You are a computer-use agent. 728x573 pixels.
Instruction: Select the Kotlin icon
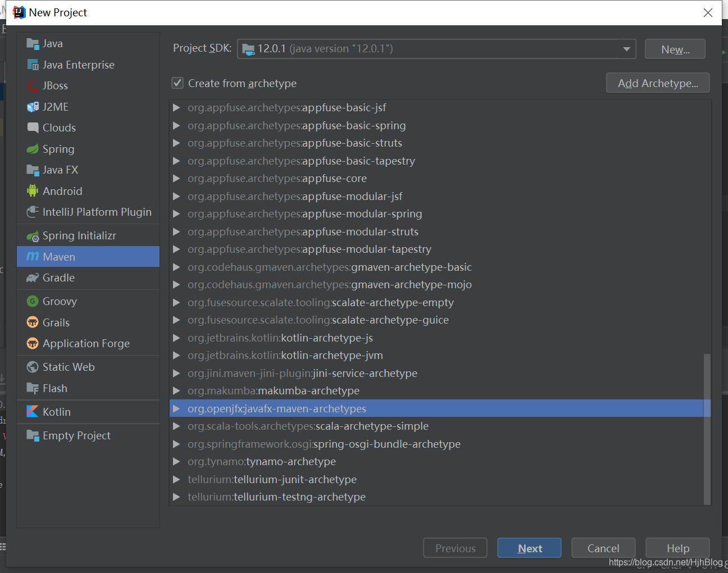(x=33, y=412)
